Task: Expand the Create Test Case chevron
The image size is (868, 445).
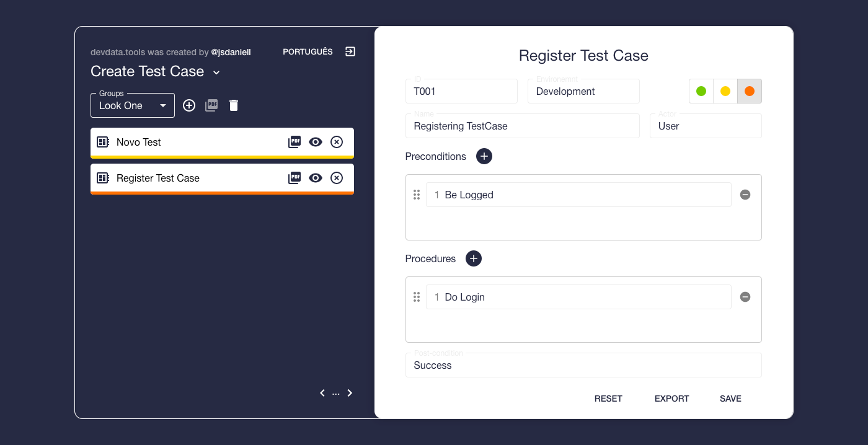Action: coord(216,72)
